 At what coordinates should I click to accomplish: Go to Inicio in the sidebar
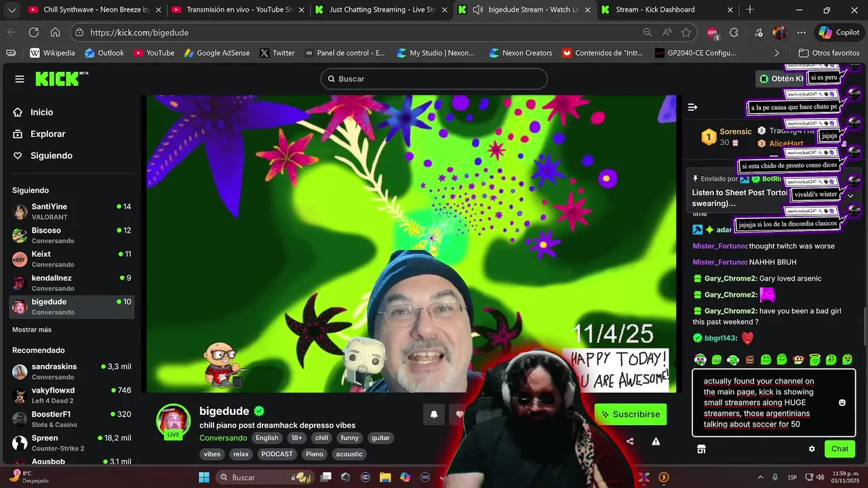pyautogui.click(x=33, y=113)
